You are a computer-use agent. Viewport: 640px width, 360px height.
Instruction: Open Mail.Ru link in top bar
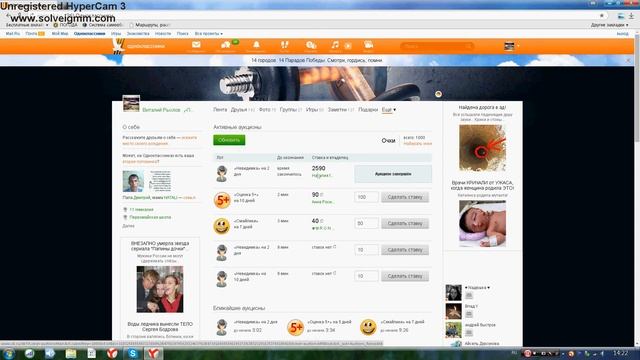coord(13,34)
